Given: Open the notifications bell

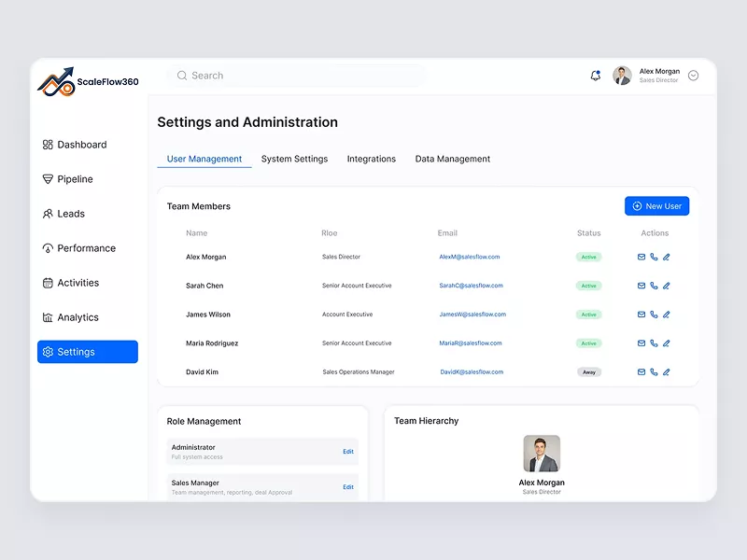Looking at the screenshot, I should 596,76.
